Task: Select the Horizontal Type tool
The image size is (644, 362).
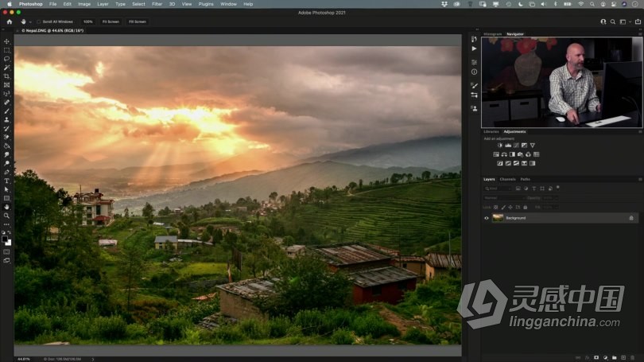Action: (7, 181)
